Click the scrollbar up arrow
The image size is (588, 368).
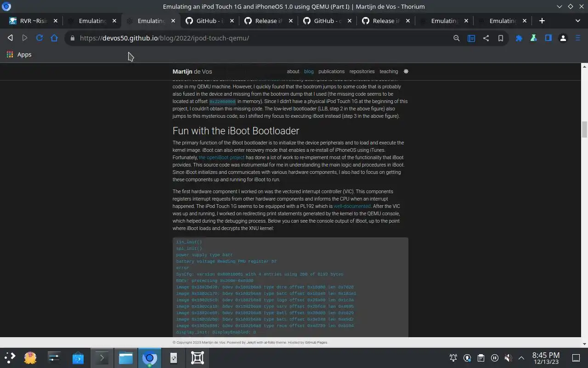[584, 66]
